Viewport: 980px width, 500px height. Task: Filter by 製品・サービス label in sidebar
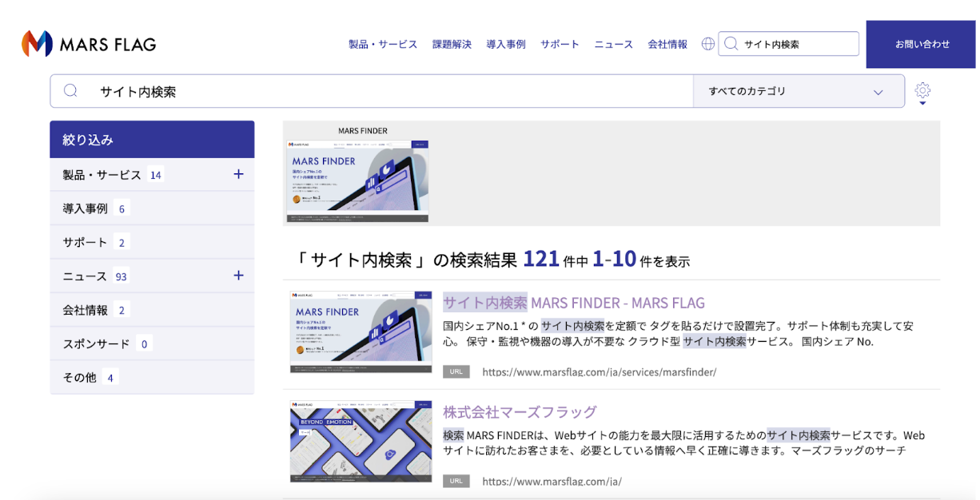(x=102, y=175)
